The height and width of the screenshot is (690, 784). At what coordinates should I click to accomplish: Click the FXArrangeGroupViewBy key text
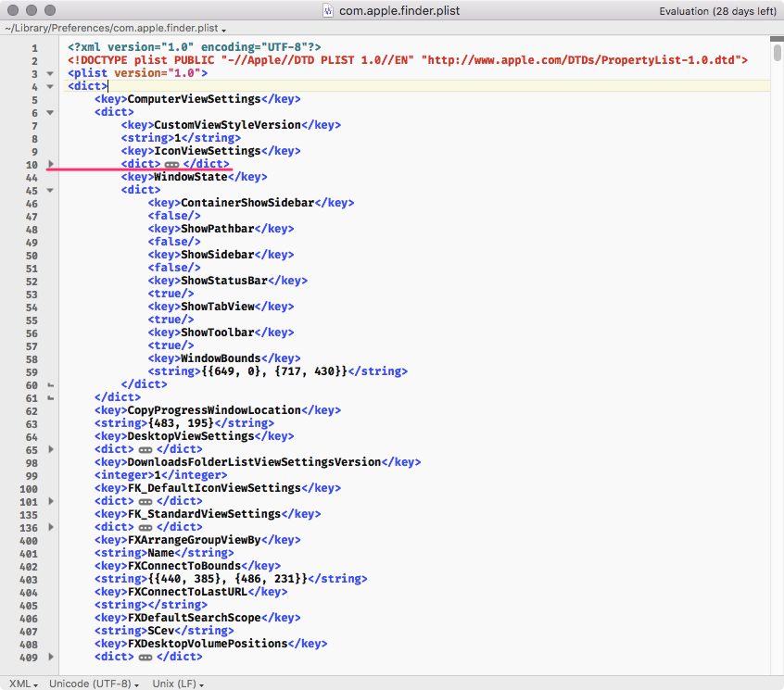coord(194,541)
